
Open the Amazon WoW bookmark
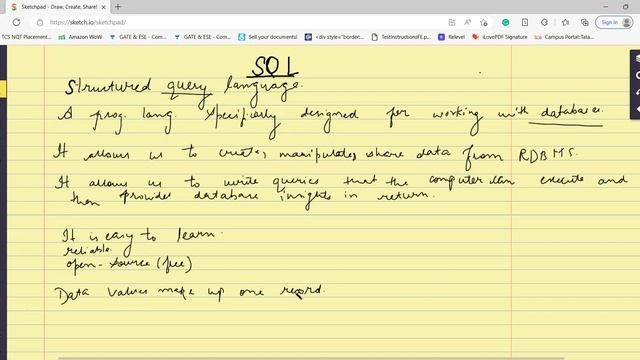pos(80,37)
